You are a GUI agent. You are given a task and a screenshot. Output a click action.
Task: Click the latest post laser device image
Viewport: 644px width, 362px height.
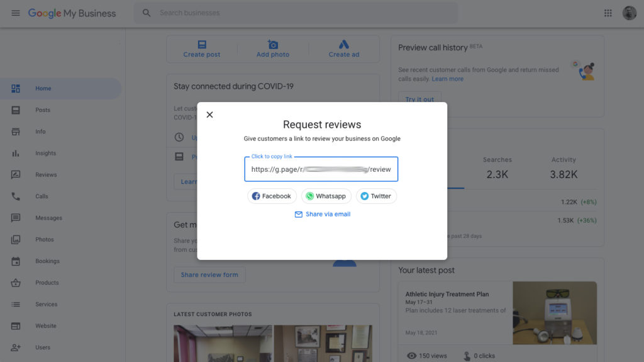click(x=555, y=313)
